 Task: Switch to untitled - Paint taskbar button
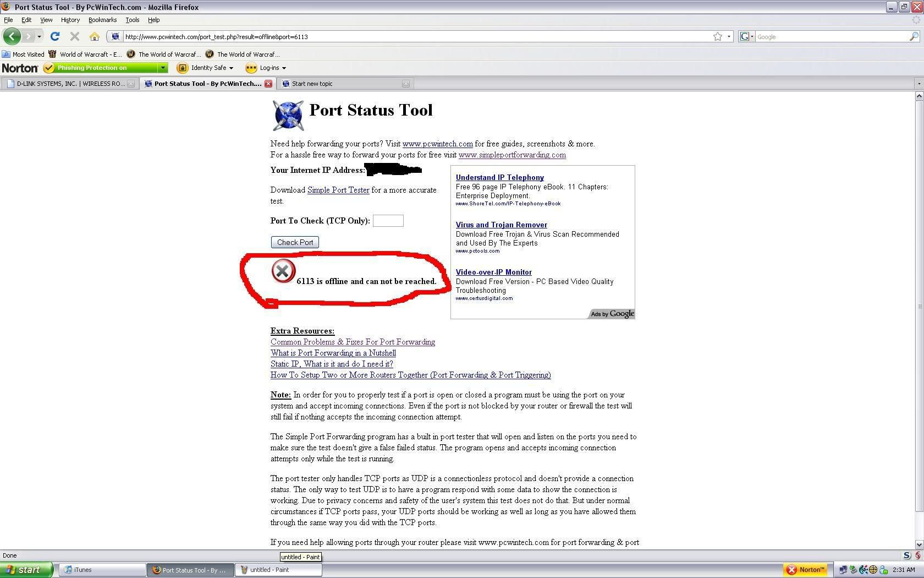[279, 570]
